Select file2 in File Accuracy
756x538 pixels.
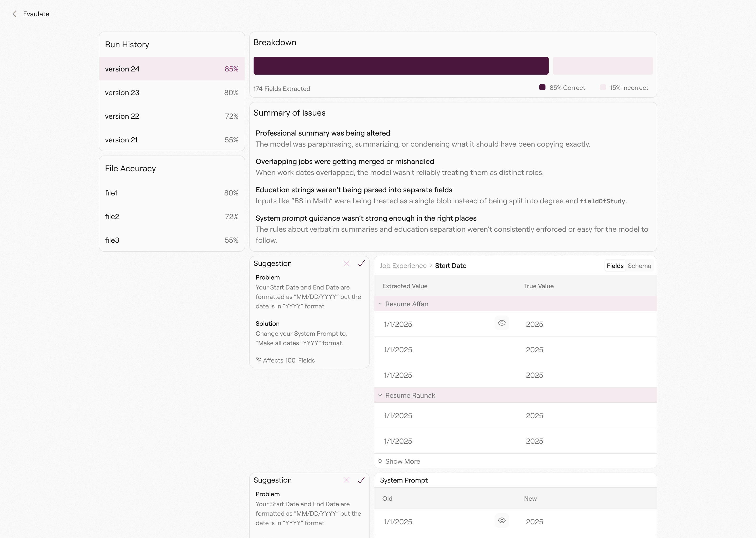[x=172, y=217]
